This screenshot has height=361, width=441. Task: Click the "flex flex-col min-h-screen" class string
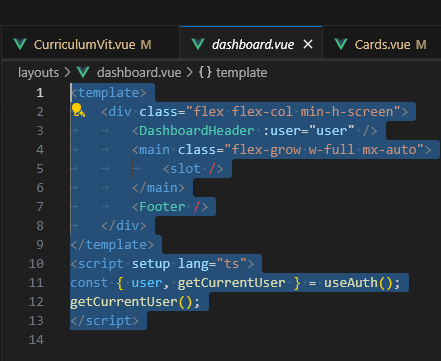293,112
